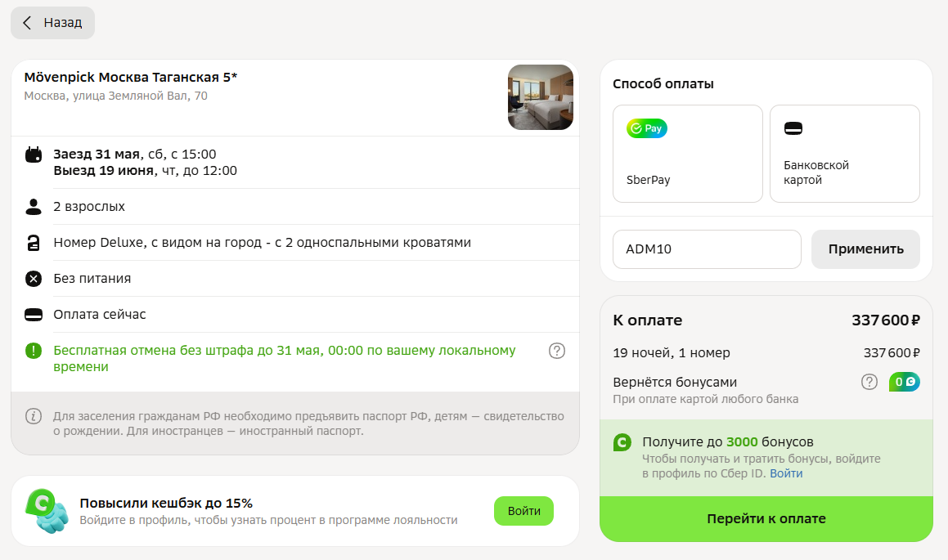Choose Банковской картой payment option

click(x=845, y=154)
